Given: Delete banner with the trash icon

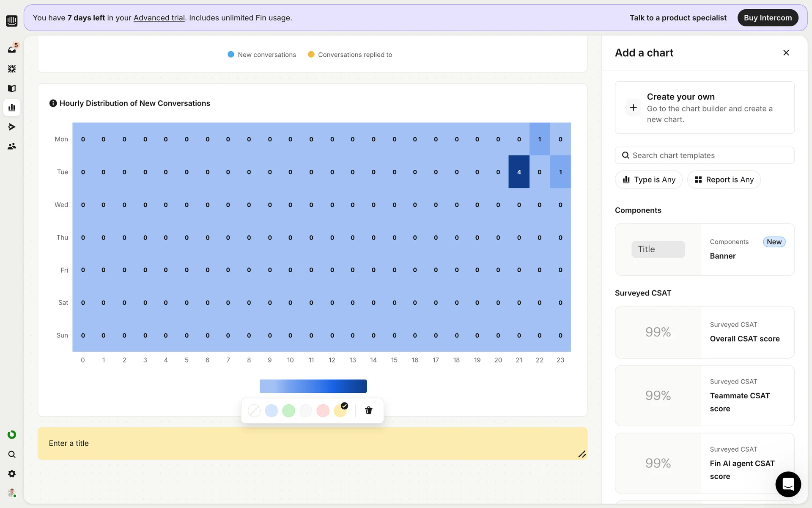Looking at the screenshot, I should pyautogui.click(x=368, y=410).
